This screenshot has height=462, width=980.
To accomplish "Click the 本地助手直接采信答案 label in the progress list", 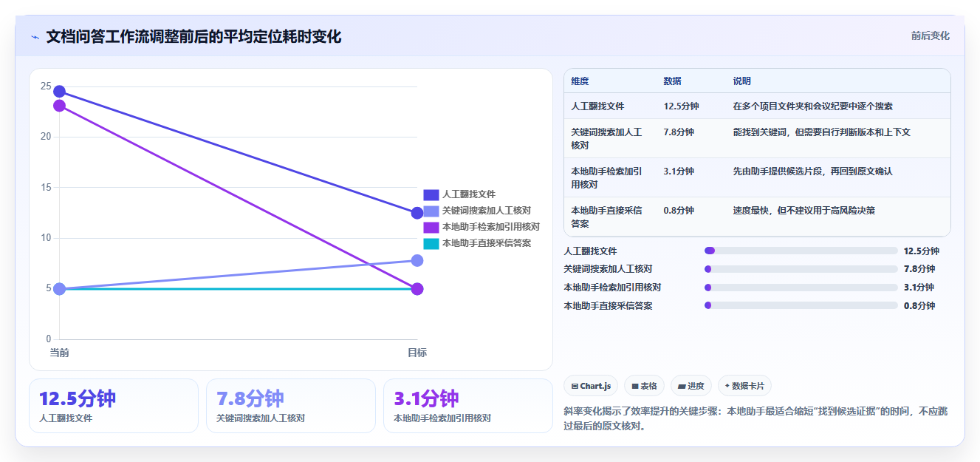I will tap(608, 305).
